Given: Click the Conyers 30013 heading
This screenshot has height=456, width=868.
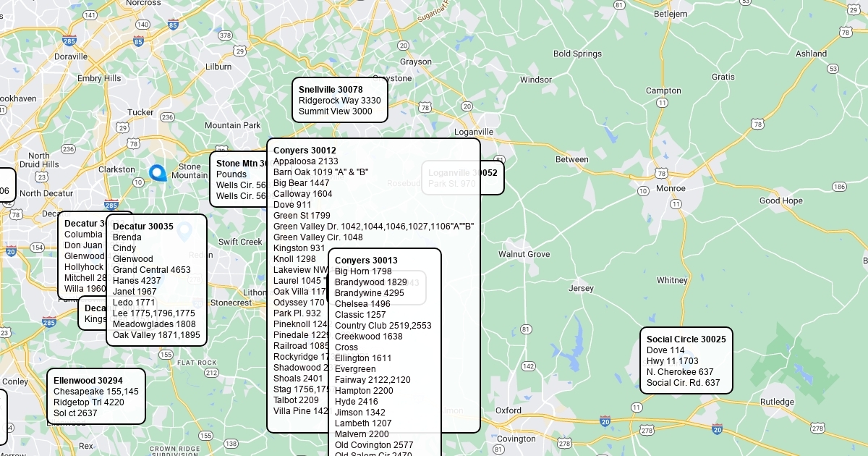Looking at the screenshot, I should click(x=366, y=261).
